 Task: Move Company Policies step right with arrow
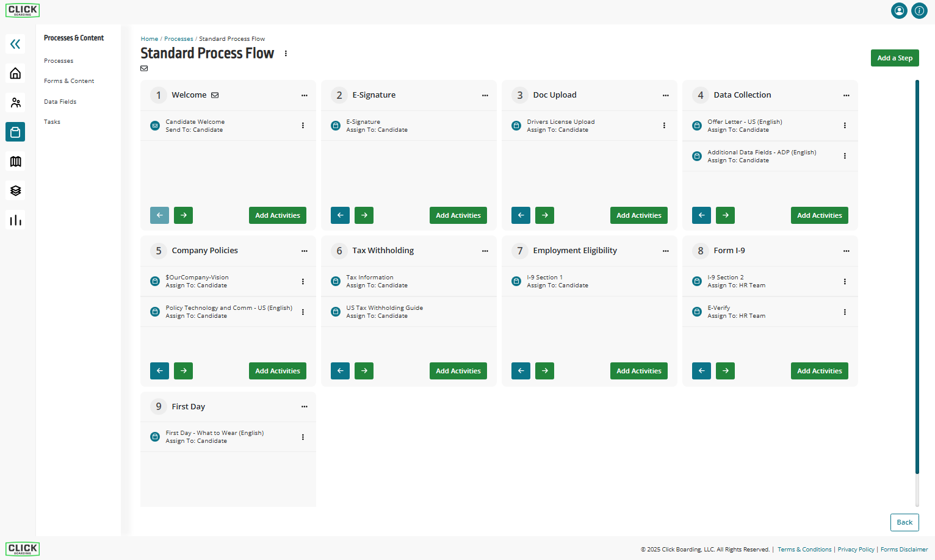183,371
